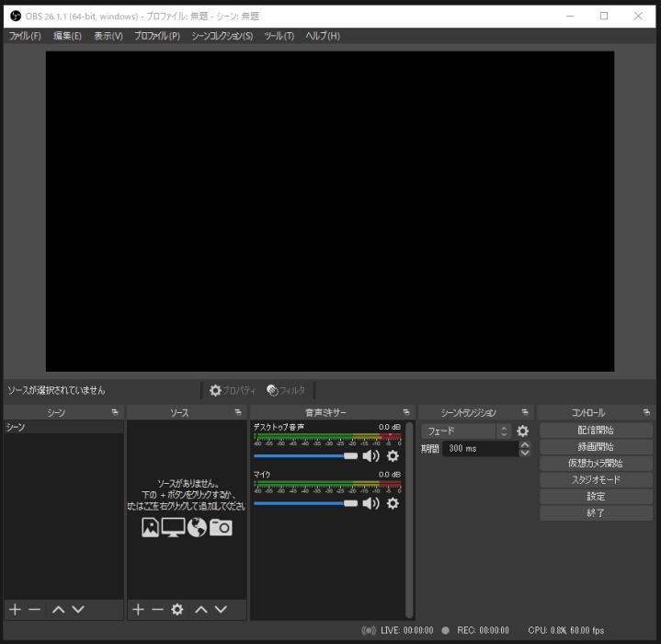Click the LIVE broadcast status icon

(x=369, y=630)
